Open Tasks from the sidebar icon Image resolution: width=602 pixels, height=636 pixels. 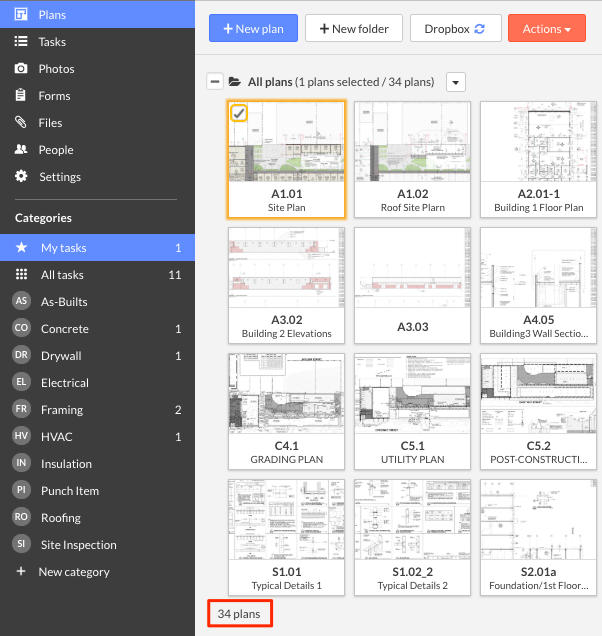click(x=21, y=42)
